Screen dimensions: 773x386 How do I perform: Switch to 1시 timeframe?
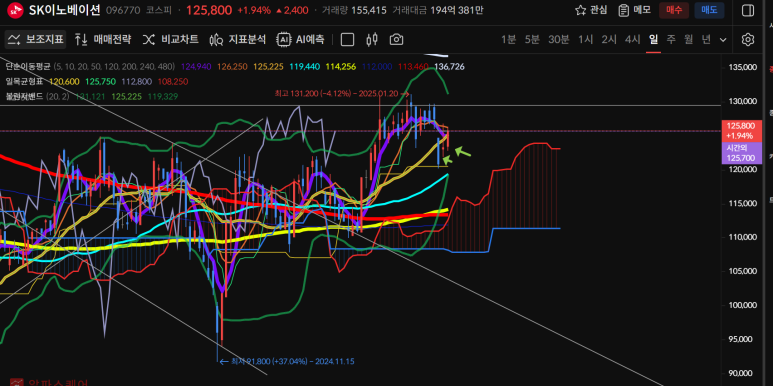pos(586,39)
